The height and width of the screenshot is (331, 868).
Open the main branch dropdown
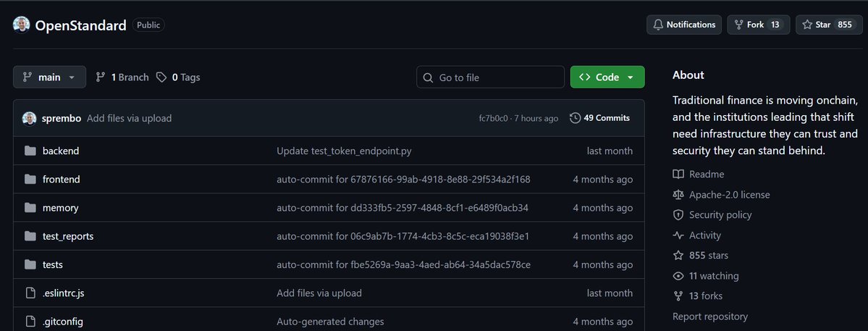coord(49,77)
